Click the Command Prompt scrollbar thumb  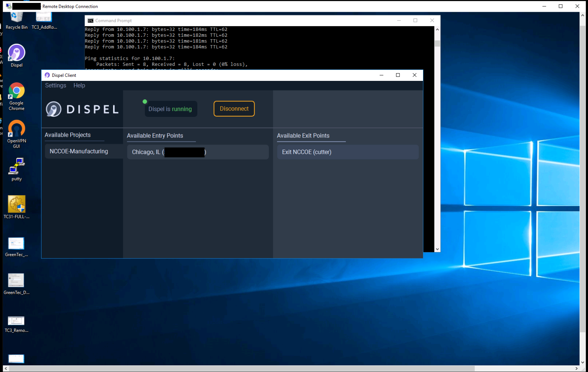click(x=437, y=43)
